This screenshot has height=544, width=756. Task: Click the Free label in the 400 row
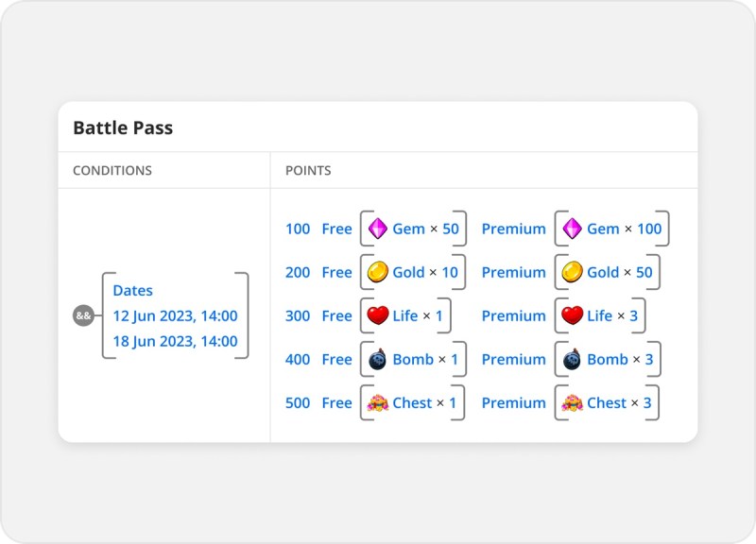(336, 360)
